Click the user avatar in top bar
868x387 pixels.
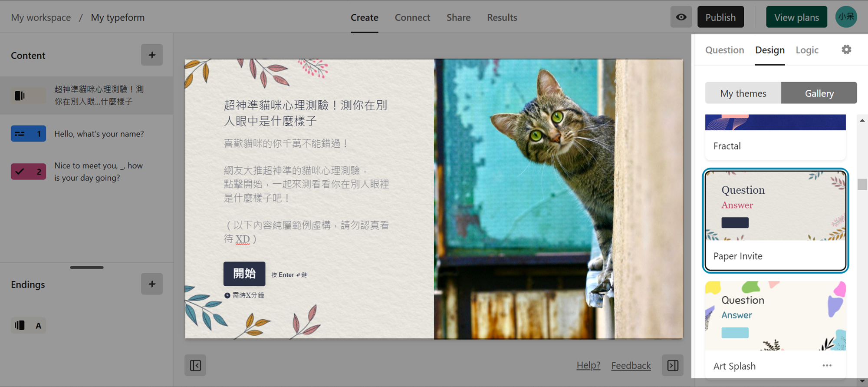[846, 17]
